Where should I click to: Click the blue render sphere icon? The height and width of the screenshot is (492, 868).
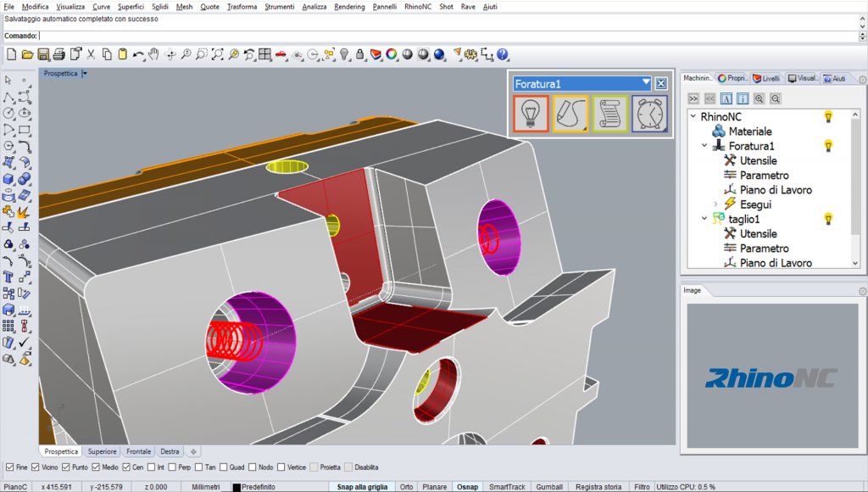click(440, 54)
